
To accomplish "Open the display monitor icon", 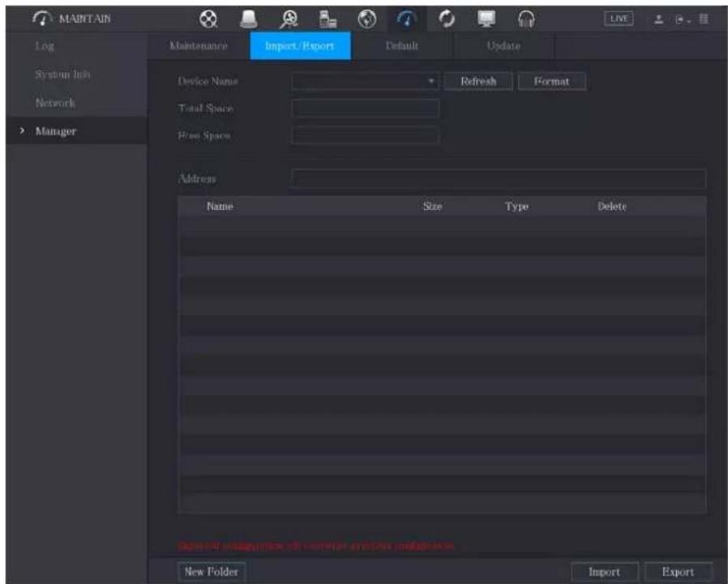I will [x=486, y=19].
